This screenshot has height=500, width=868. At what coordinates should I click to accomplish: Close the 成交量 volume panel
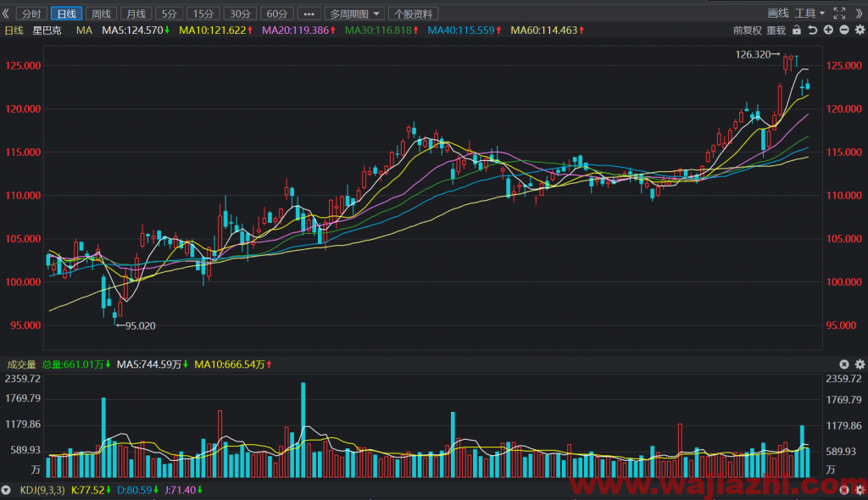pos(843,364)
